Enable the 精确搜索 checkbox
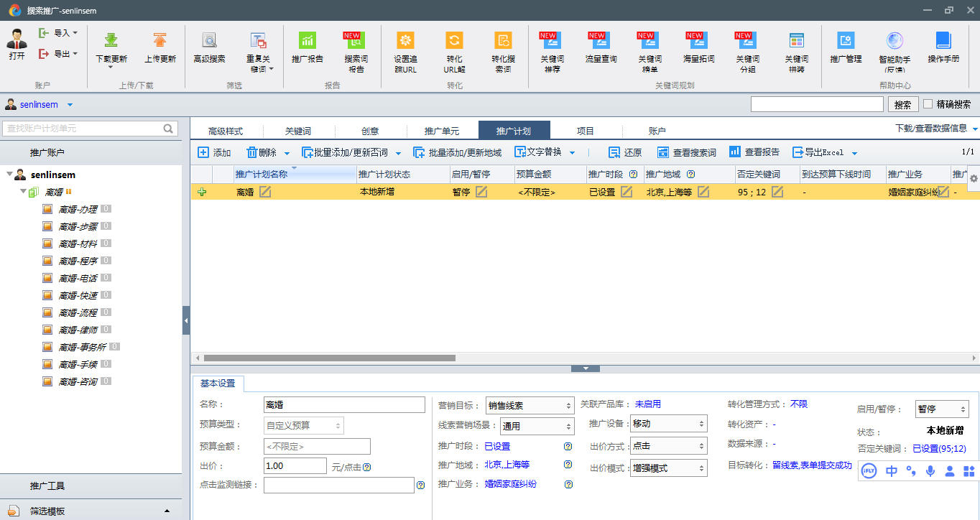980x520 pixels. click(x=928, y=104)
